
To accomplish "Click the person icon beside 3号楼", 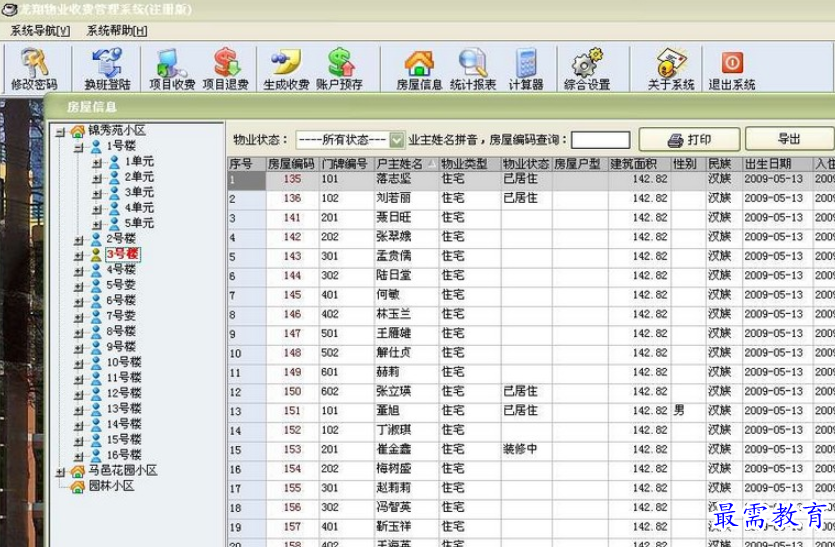I will click(96, 255).
